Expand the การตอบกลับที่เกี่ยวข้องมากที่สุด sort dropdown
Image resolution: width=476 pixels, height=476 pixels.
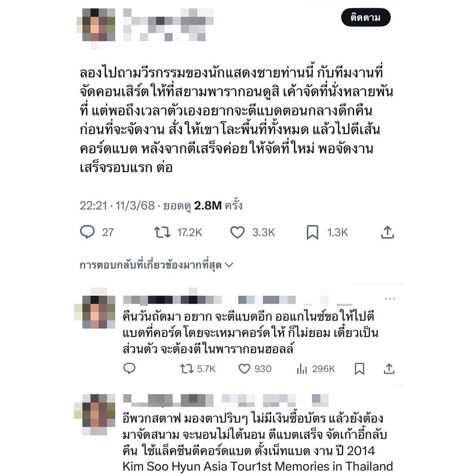(x=156, y=265)
